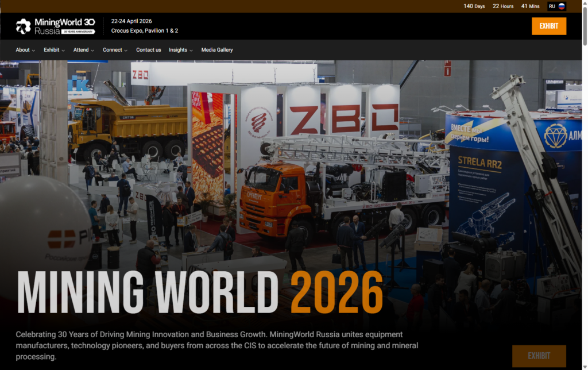The width and height of the screenshot is (588, 370).
Task: Click the scrollbar up arrow
Action: tap(584, 3)
